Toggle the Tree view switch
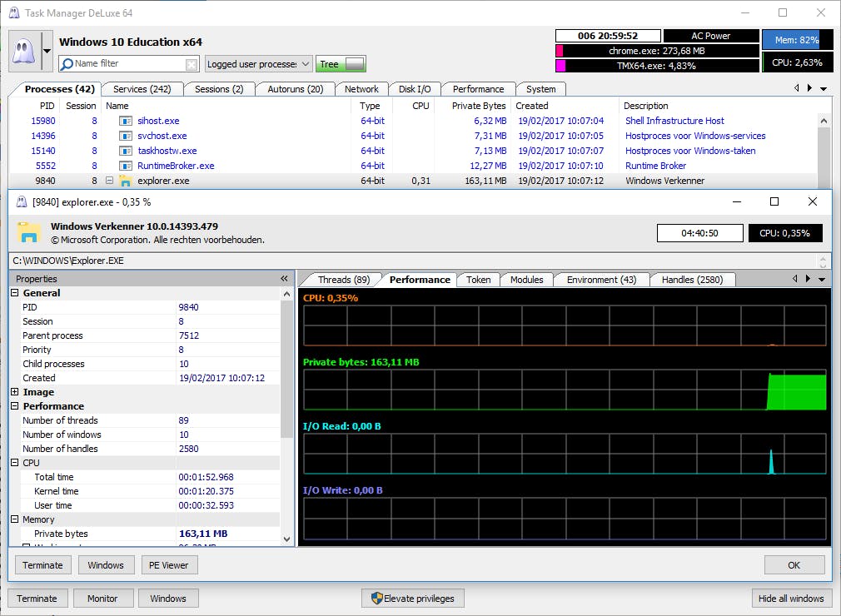This screenshot has width=841, height=616. 355,64
